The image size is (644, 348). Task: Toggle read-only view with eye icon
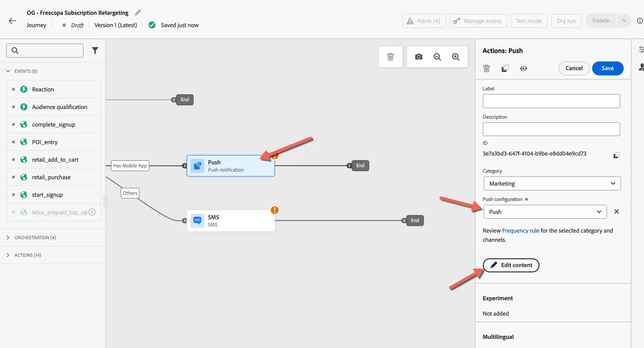[523, 69]
